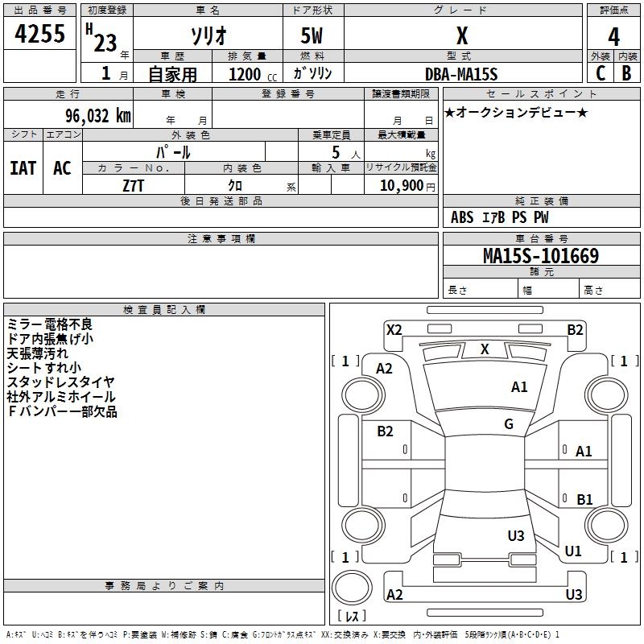
Task: Click the rear-right tire circle on car diagram
Action: (x=607, y=525)
